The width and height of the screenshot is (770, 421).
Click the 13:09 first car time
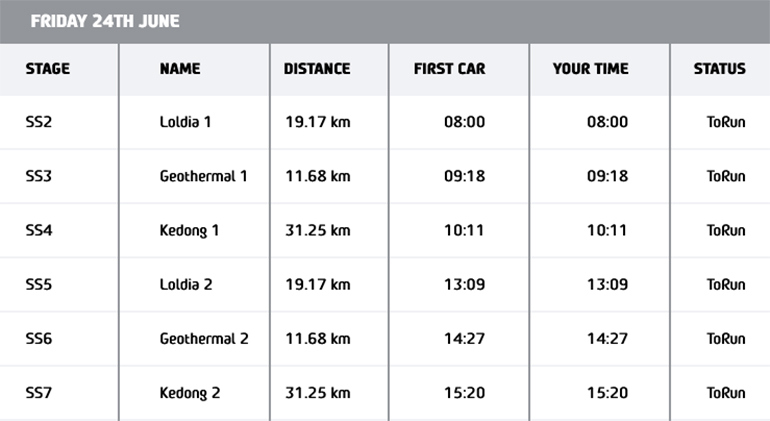(464, 285)
